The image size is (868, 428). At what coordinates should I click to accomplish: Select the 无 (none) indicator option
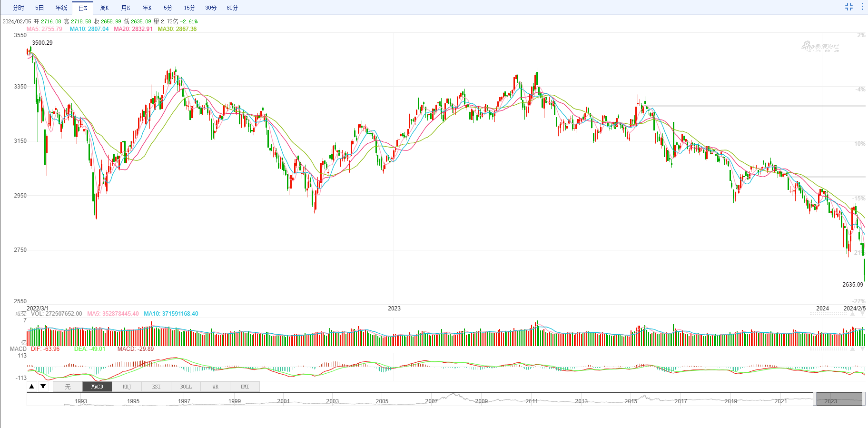pyautogui.click(x=68, y=387)
